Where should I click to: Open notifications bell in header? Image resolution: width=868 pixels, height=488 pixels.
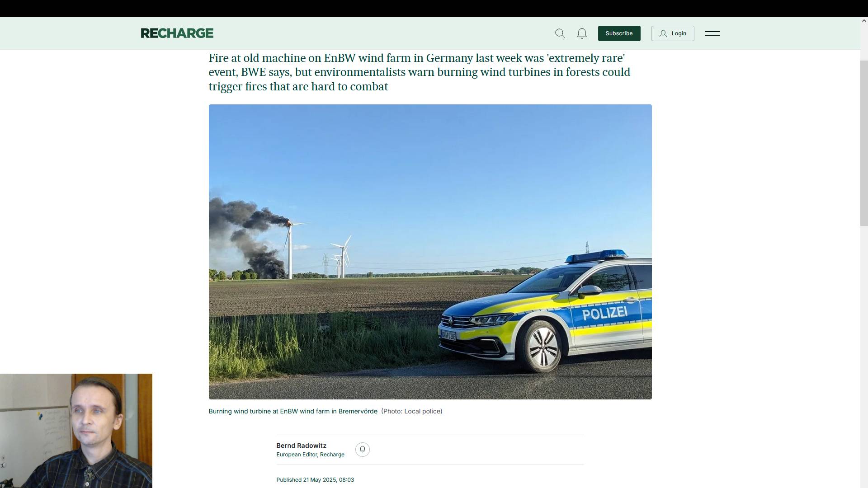coord(582,33)
